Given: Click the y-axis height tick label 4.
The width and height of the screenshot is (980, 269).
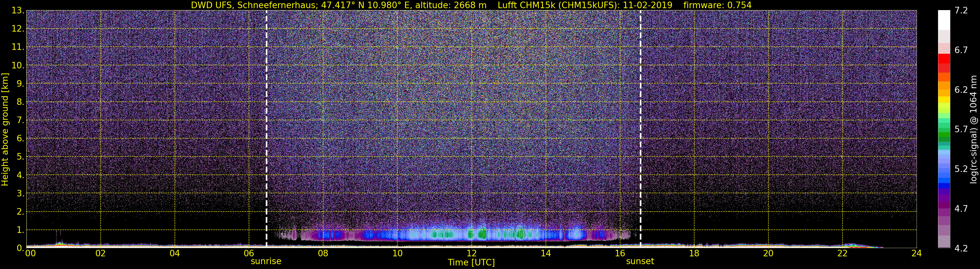Looking at the screenshot, I should click(x=20, y=175).
